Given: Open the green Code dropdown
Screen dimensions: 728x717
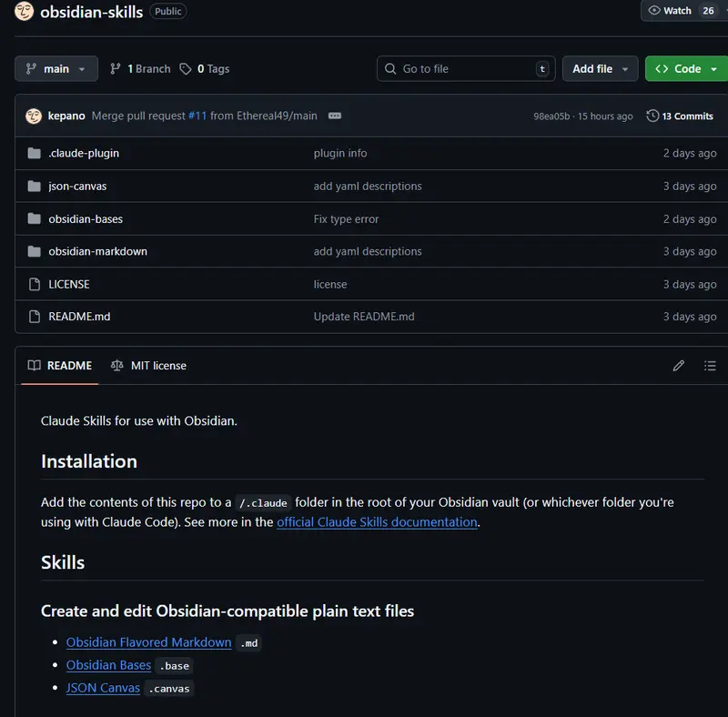Looking at the screenshot, I should point(683,68).
